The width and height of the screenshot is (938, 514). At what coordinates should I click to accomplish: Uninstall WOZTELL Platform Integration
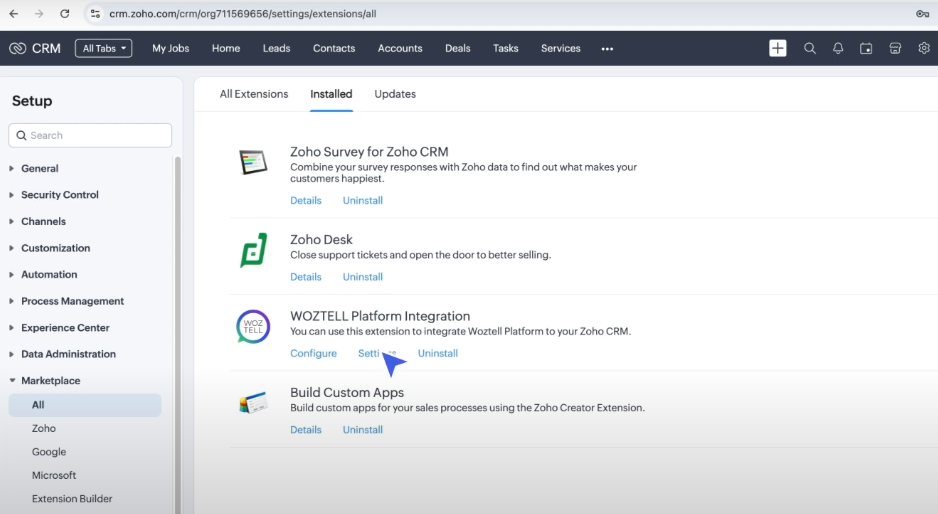pos(437,354)
